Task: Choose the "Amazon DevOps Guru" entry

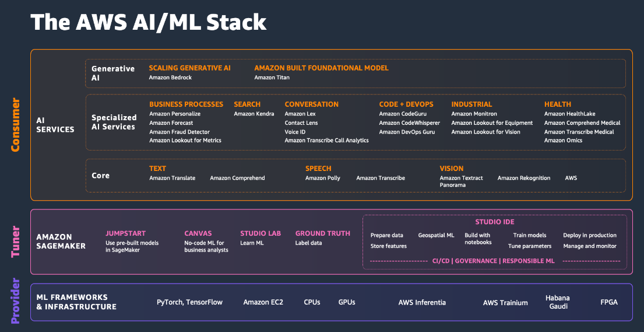Action: [x=407, y=132]
